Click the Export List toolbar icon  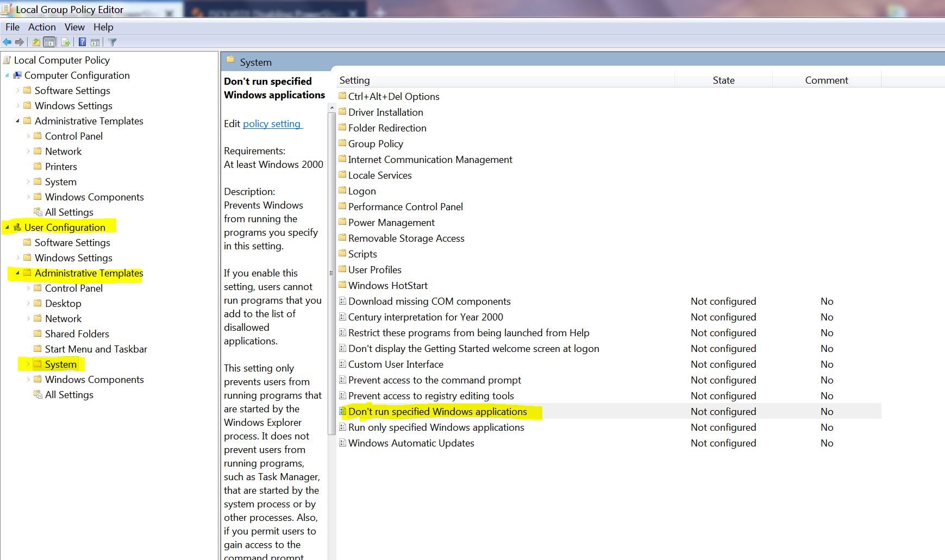point(65,42)
